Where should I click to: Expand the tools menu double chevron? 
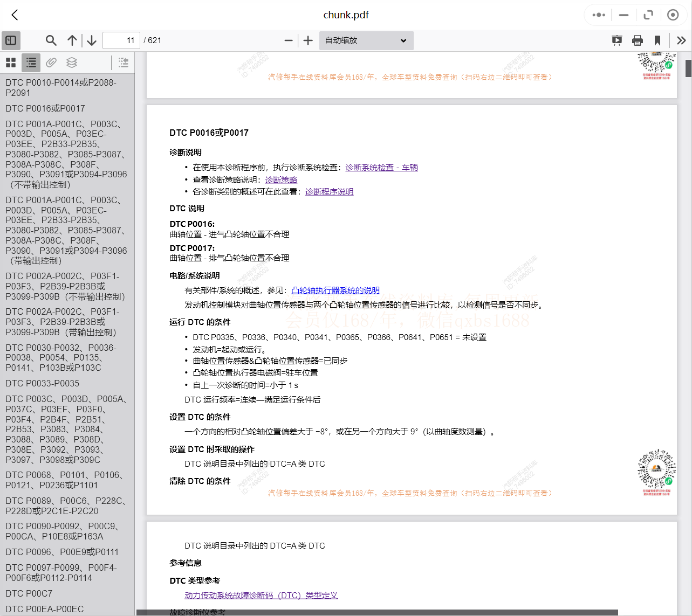(x=681, y=40)
